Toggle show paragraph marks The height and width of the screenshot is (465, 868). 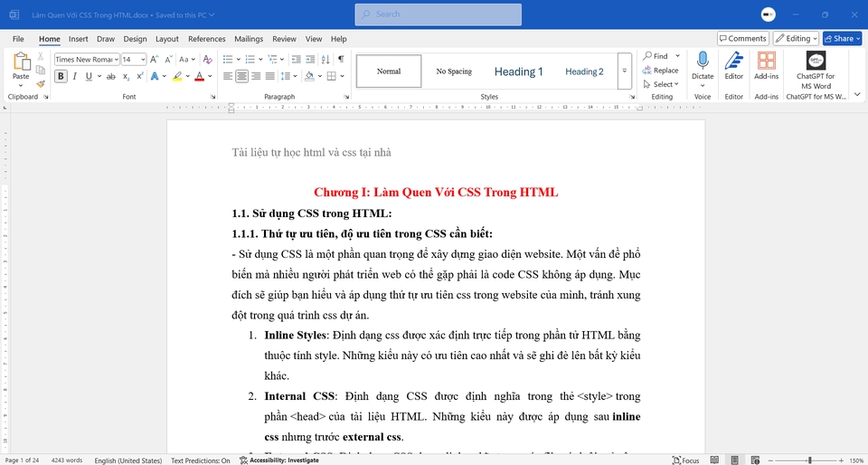(x=341, y=59)
